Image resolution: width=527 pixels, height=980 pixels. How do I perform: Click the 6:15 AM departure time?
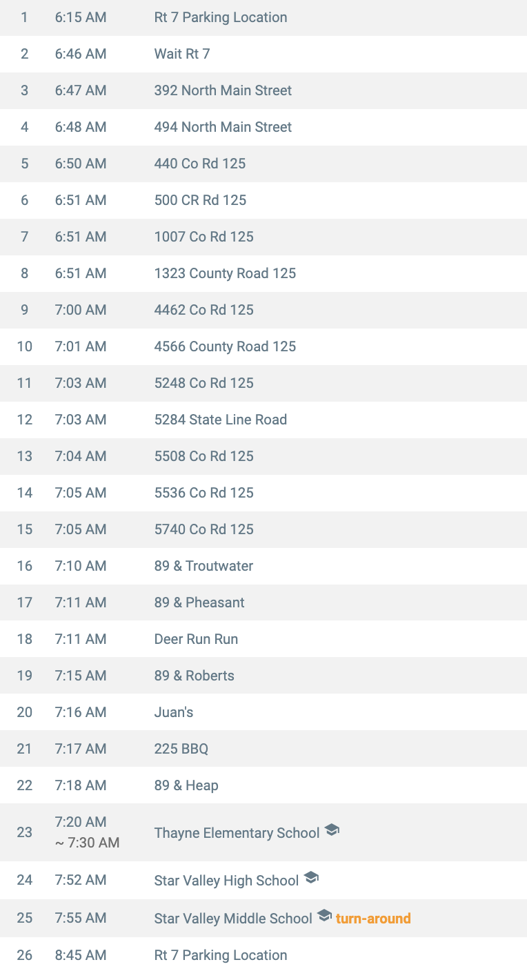click(x=81, y=17)
